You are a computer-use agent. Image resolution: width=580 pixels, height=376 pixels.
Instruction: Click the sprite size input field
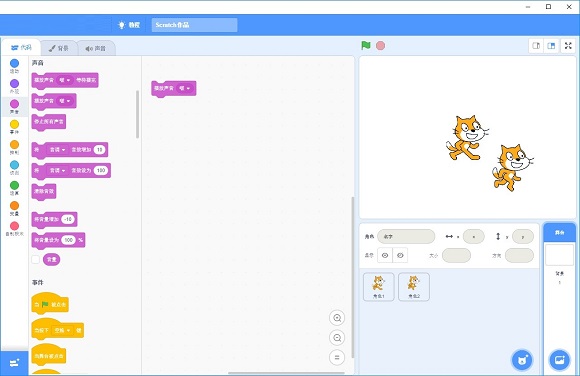(456, 255)
